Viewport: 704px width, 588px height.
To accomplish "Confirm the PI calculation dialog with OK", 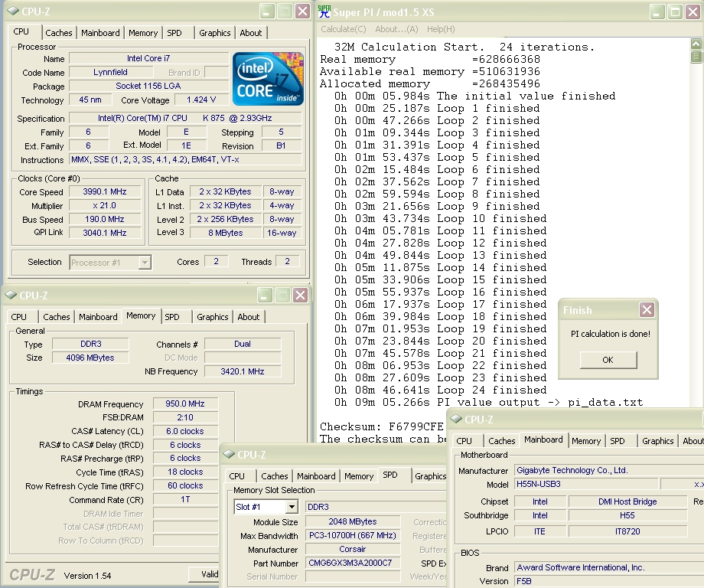I will [608, 360].
